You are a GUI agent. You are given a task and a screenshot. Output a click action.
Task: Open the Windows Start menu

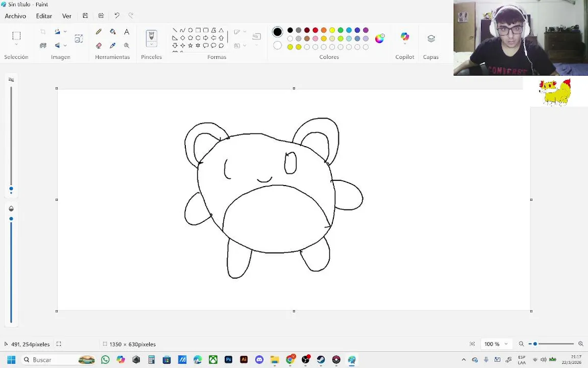point(11,360)
